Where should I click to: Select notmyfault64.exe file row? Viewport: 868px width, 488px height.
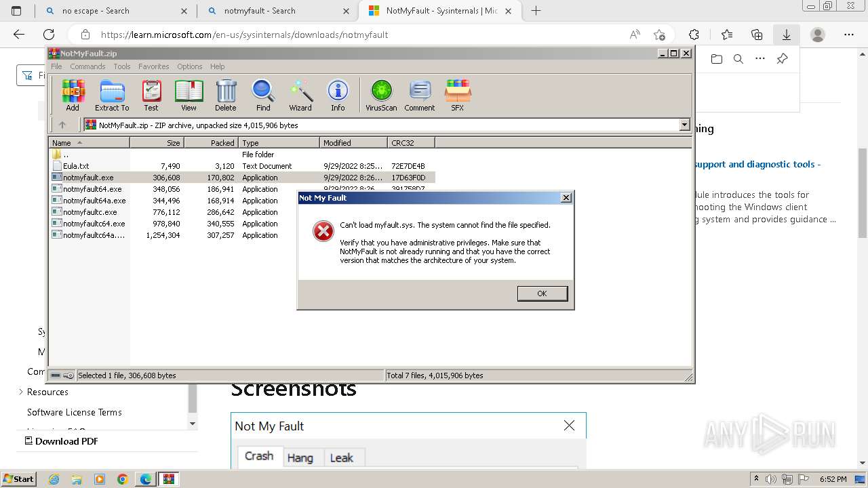tap(243, 189)
